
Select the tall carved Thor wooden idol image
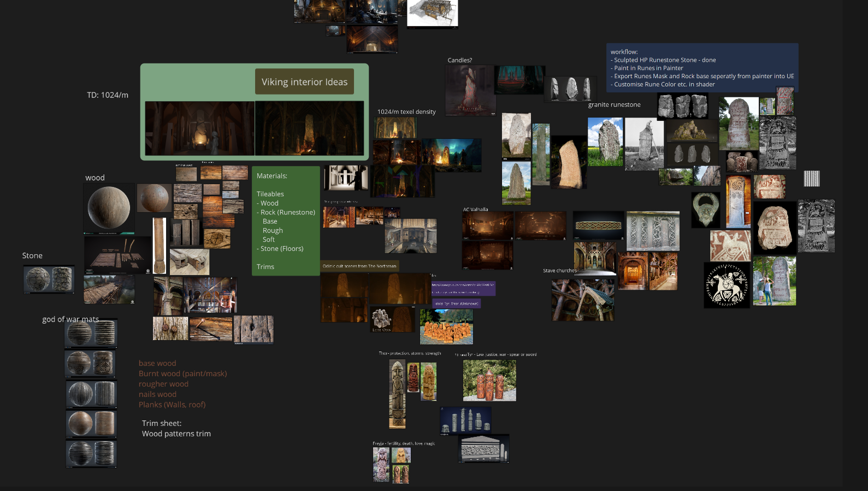(x=397, y=394)
